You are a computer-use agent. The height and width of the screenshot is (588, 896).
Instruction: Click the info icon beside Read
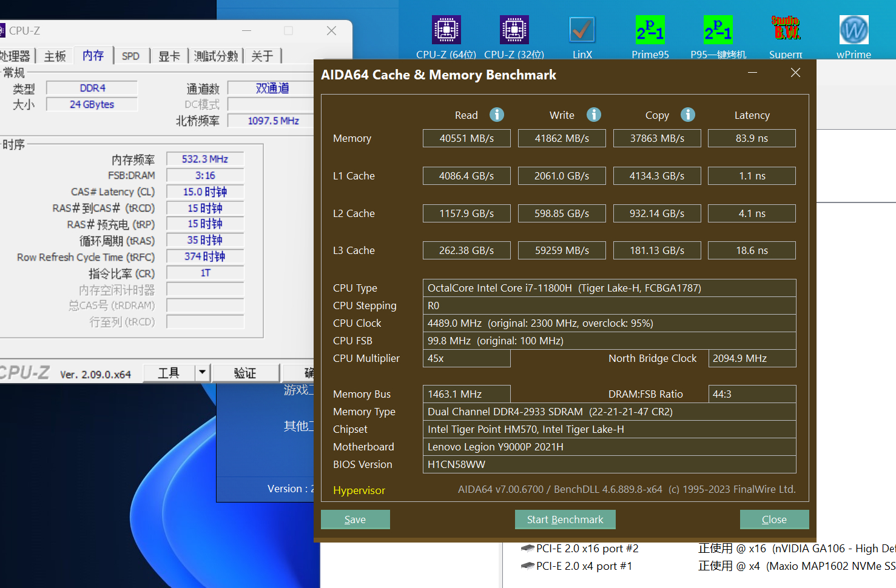pyautogui.click(x=497, y=115)
